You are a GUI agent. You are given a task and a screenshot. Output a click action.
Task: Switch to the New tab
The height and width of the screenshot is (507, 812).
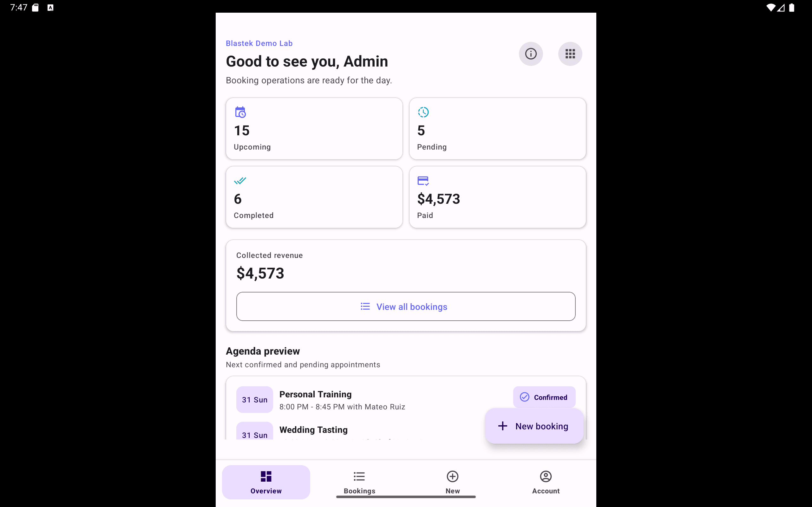(453, 482)
